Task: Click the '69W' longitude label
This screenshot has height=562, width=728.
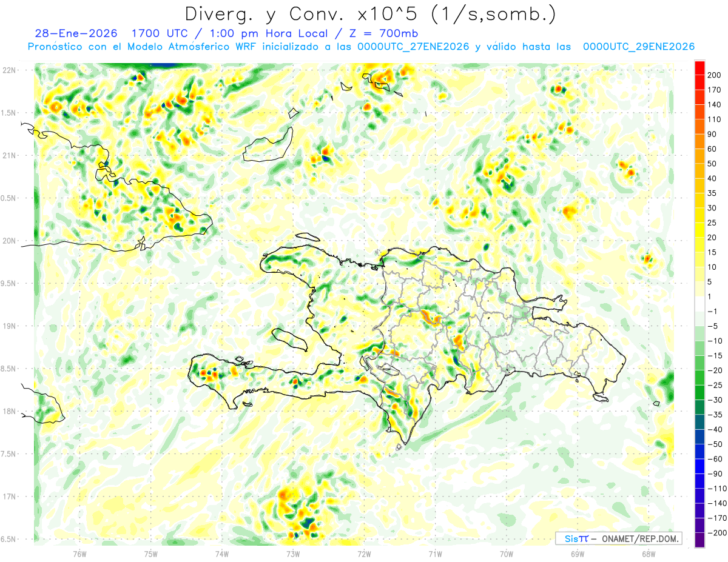Action: pos(578,554)
